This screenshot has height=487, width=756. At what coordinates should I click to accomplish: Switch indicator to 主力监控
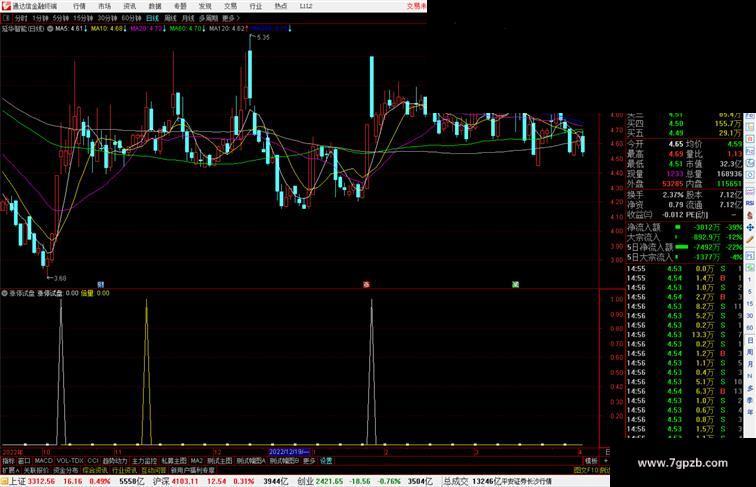[x=145, y=461]
